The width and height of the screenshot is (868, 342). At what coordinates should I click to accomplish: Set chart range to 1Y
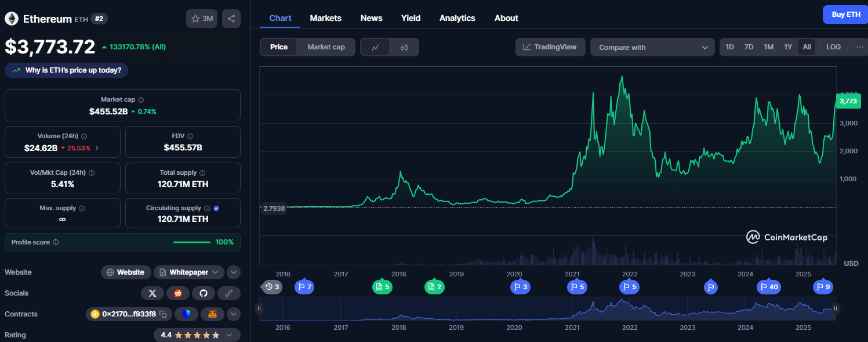pos(787,47)
